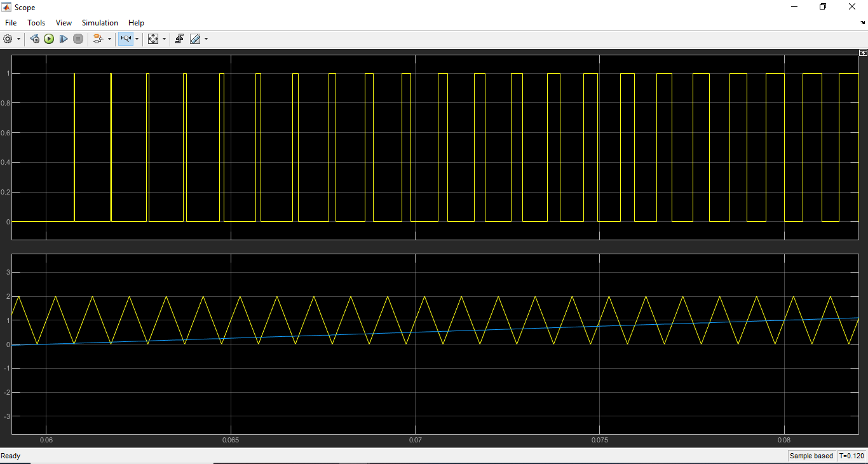Highlight the connected Simulink block
This screenshot has height=464, width=868.
(x=99, y=39)
